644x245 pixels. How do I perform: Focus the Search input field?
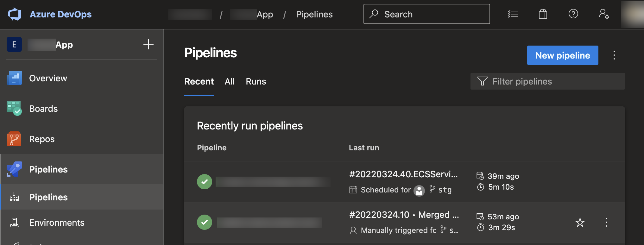click(x=426, y=14)
